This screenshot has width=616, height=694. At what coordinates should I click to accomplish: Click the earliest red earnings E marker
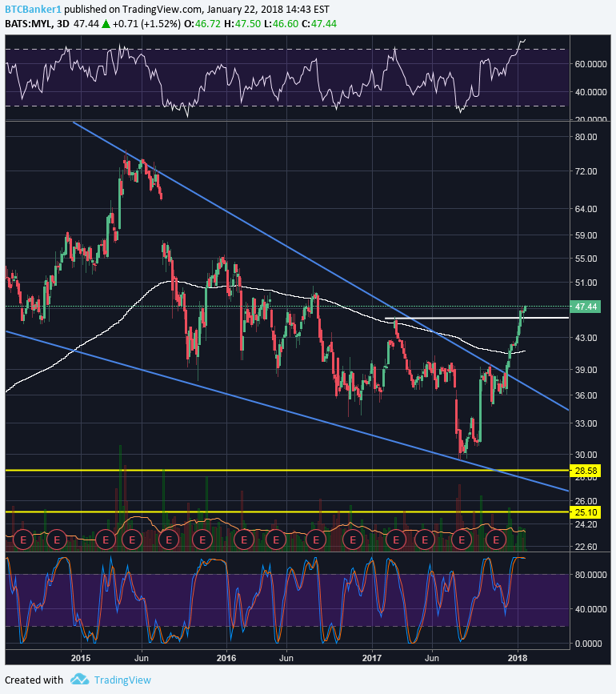23,540
